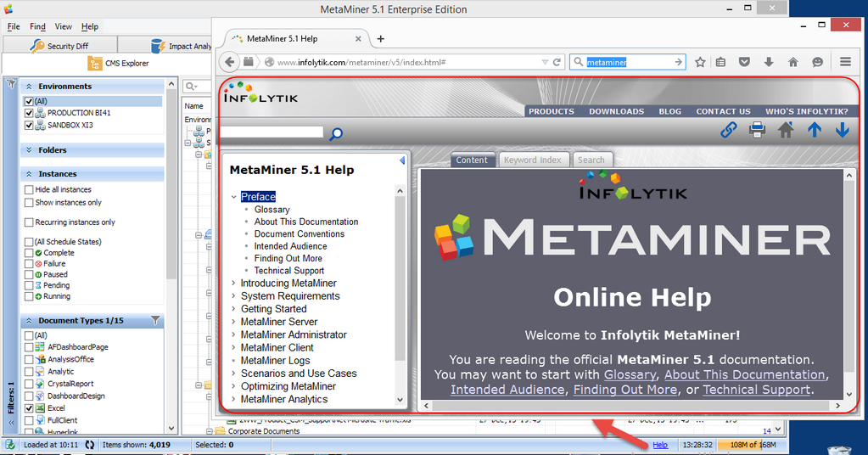Image resolution: width=868 pixels, height=455 pixels.
Task: Switch to the help Search tab
Action: click(x=591, y=160)
